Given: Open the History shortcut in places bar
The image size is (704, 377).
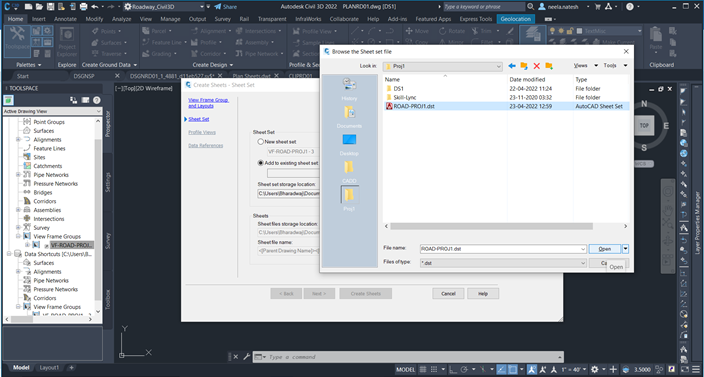Looking at the screenshot, I should tap(349, 89).
